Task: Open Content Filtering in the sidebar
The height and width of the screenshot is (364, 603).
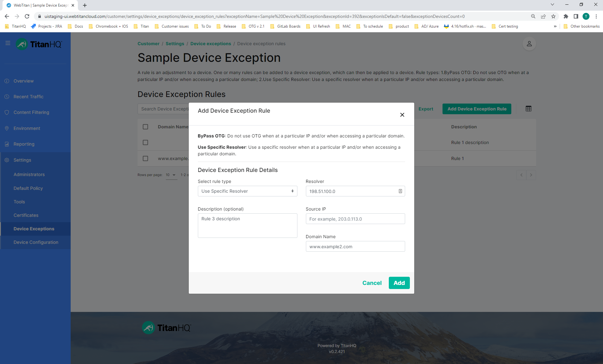Action: click(31, 112)
